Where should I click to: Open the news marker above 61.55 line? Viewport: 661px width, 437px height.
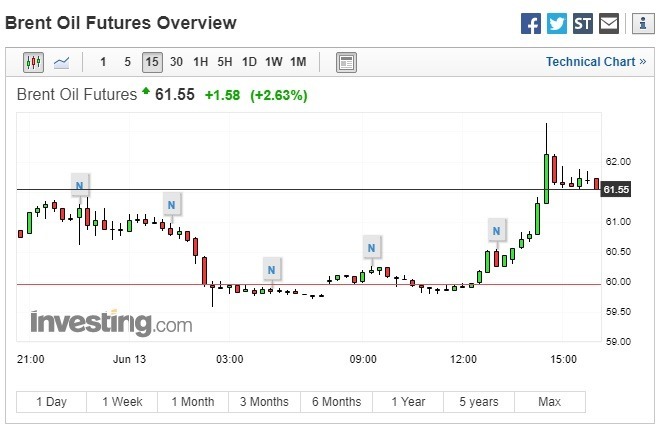pos(79,185)
